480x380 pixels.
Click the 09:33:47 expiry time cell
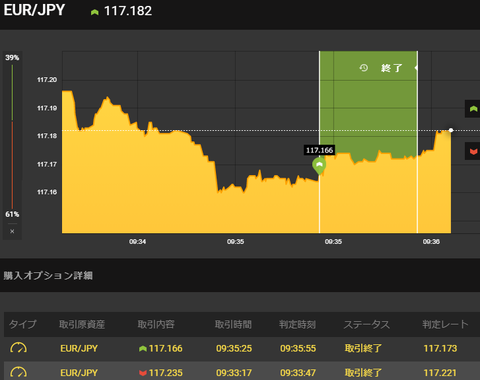298,373
